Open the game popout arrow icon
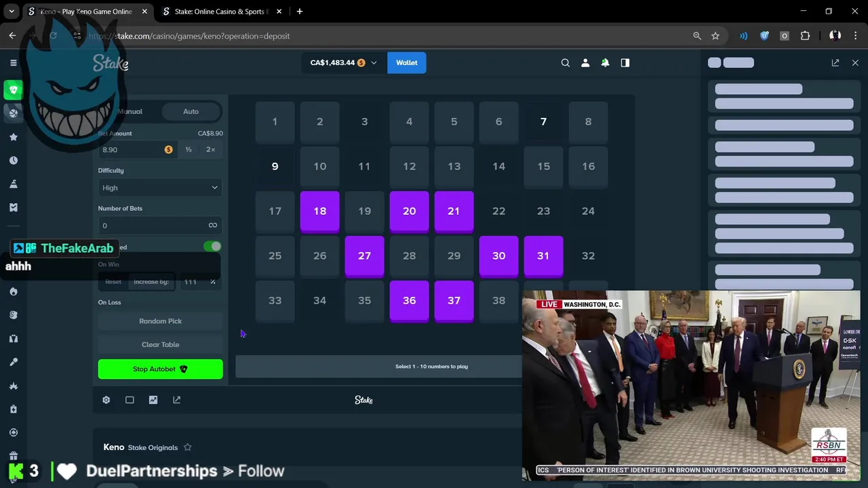This screenshot has width=868, height=488. pyautogui.click(x=177, y=400)
